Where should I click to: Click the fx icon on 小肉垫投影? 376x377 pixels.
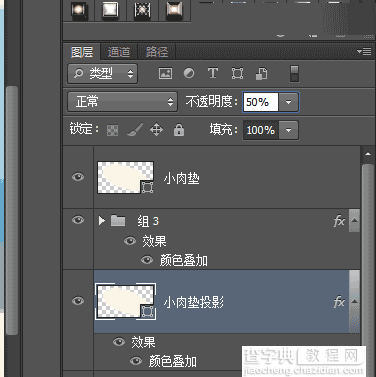click(339, 302)
